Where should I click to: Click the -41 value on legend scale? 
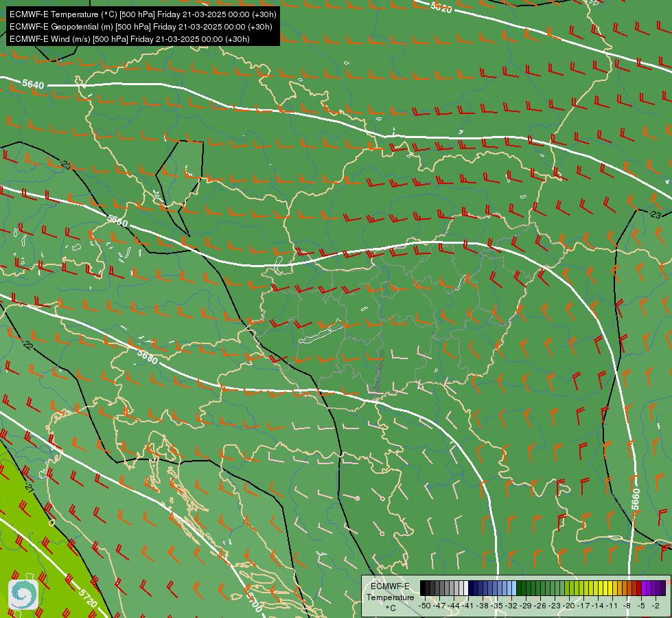coord(468,606)
